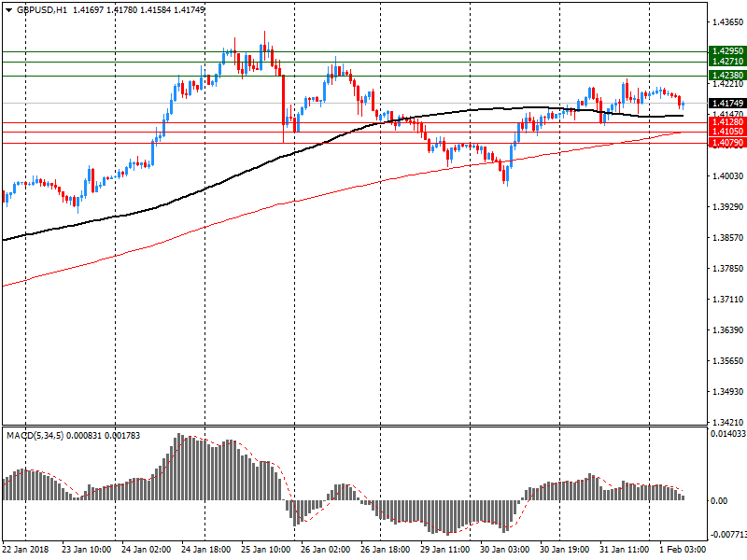This screenshot has height=560, width=747.
Task: Click the 26 Jan 02:00 time label
Action: (x=326, y=550)
